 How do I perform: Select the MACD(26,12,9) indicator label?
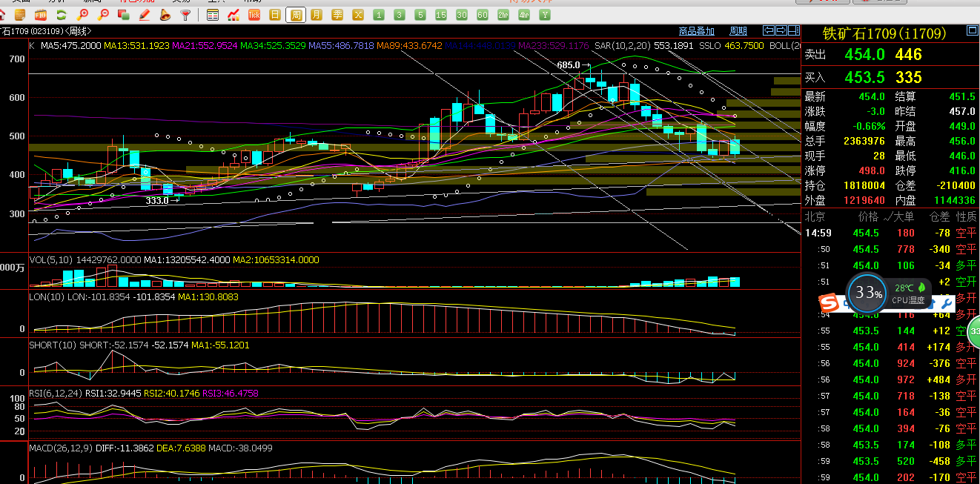tap(59, 448)
